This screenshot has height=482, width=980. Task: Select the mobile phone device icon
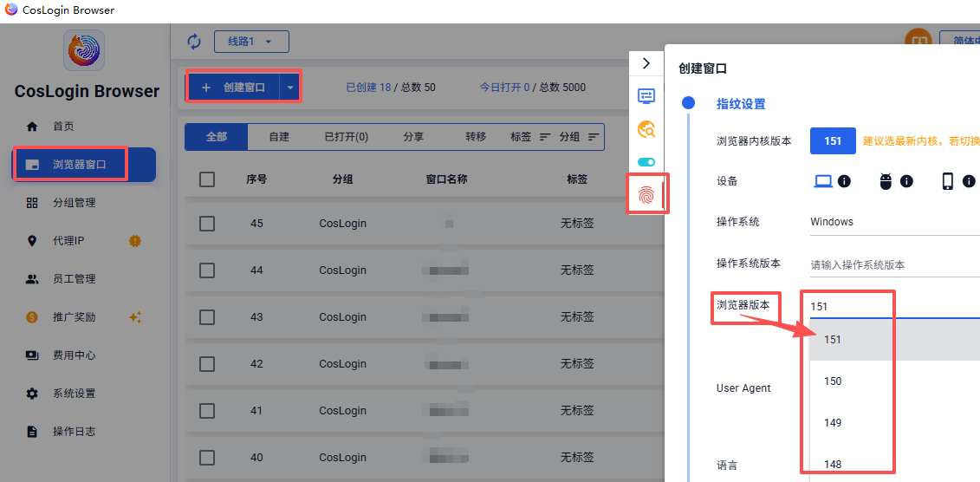click(947, 181)
